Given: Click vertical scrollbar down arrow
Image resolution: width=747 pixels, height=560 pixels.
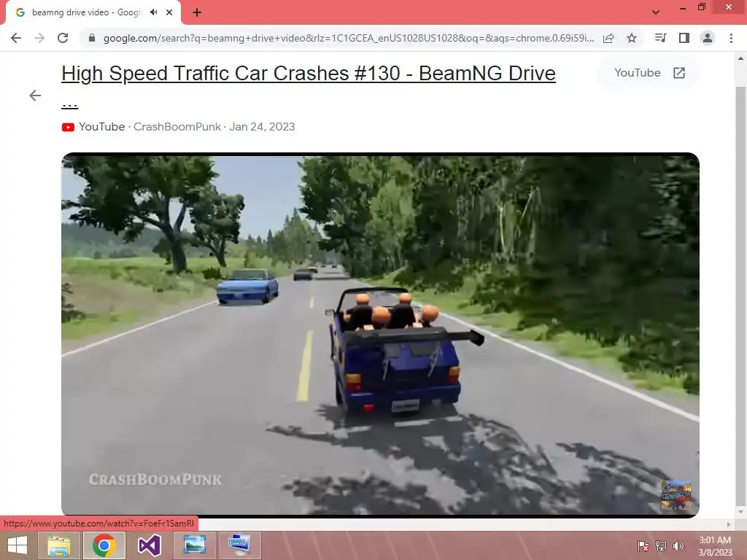Looking at the screenshot, I should [x=741, y=512].
